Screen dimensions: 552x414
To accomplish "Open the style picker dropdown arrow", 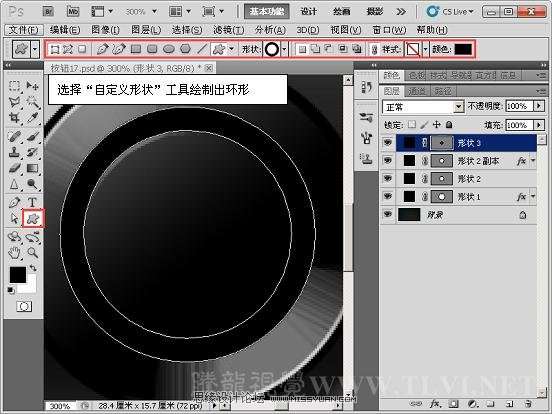I will [x=425, y=49].
